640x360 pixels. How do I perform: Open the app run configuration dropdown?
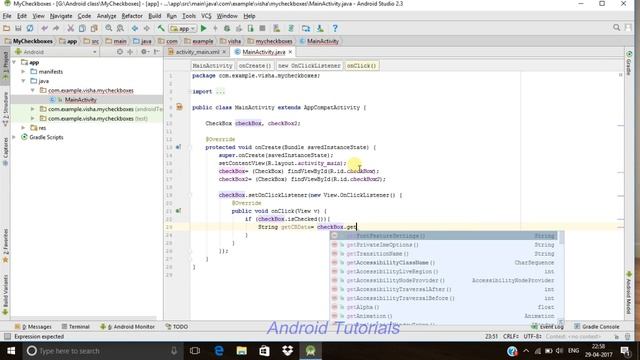tap(183, 29)
